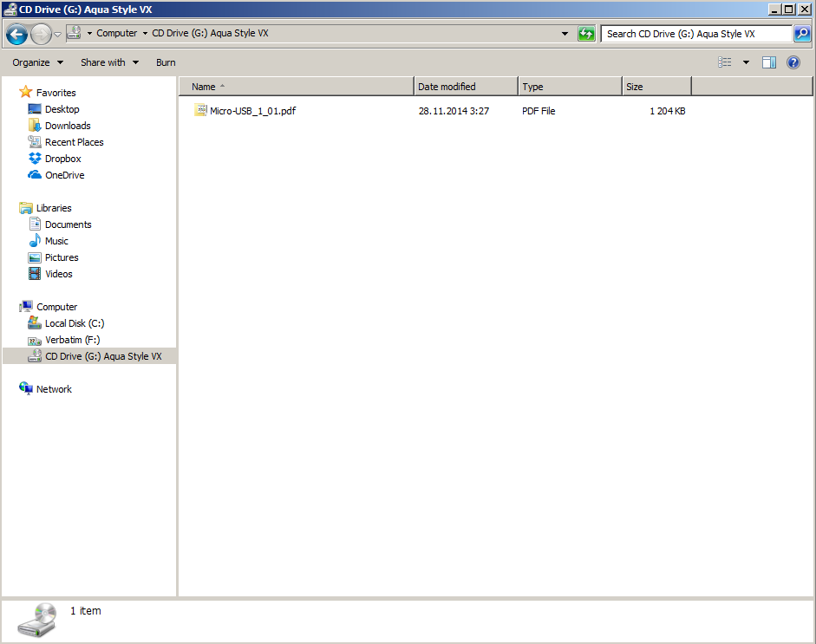Open the Organize menu
Viewport: 816px width, 644px height.
[x=37, y=62]
